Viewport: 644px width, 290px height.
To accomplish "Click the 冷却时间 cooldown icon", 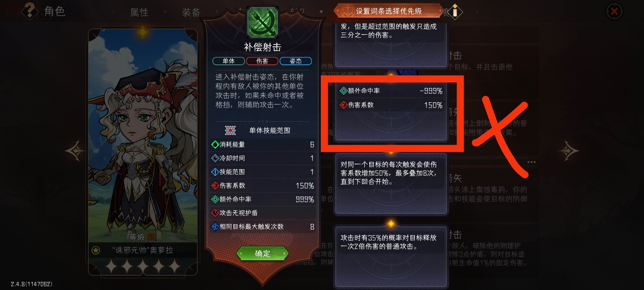I will tap(215, 158).
